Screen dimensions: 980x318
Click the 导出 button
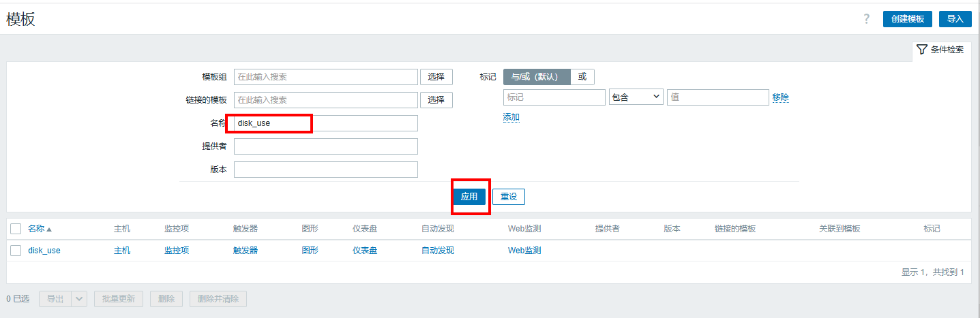(x=55, y=299)
